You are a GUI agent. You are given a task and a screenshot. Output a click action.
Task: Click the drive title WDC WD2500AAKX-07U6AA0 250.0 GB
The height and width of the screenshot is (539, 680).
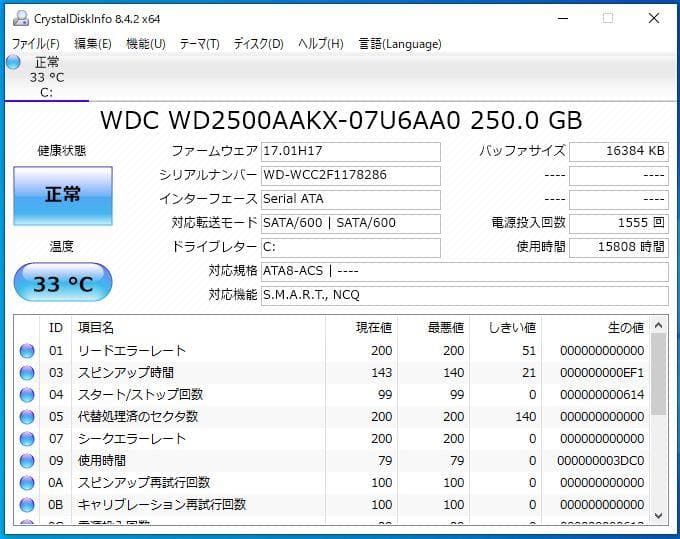coord(341,121)
